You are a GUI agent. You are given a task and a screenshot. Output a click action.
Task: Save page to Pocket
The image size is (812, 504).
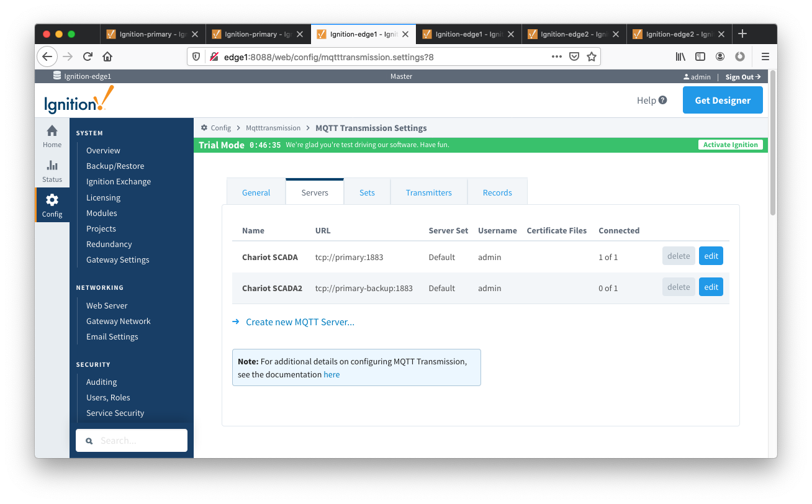[x=574, y=56]
